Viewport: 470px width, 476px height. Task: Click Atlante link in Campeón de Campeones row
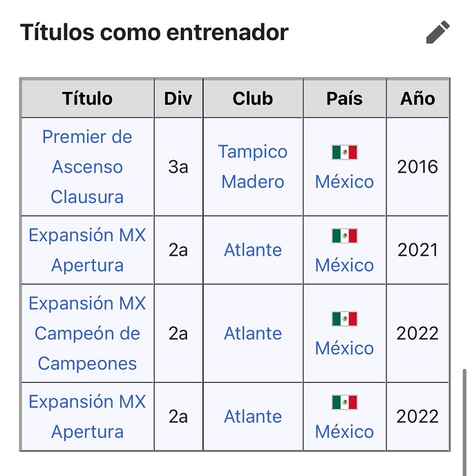click(x=253, y=334)
